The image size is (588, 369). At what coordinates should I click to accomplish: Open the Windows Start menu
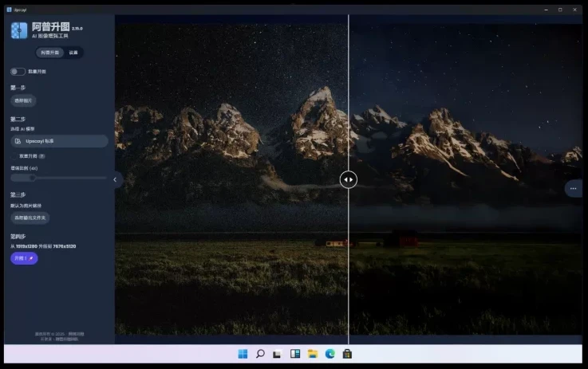243,354
